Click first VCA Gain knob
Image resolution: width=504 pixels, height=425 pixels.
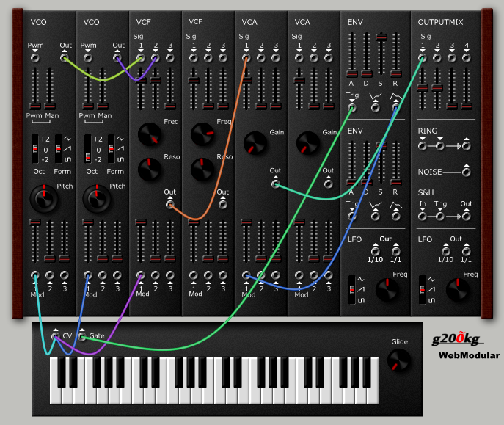pyautogui.click(x=255, y=143)
